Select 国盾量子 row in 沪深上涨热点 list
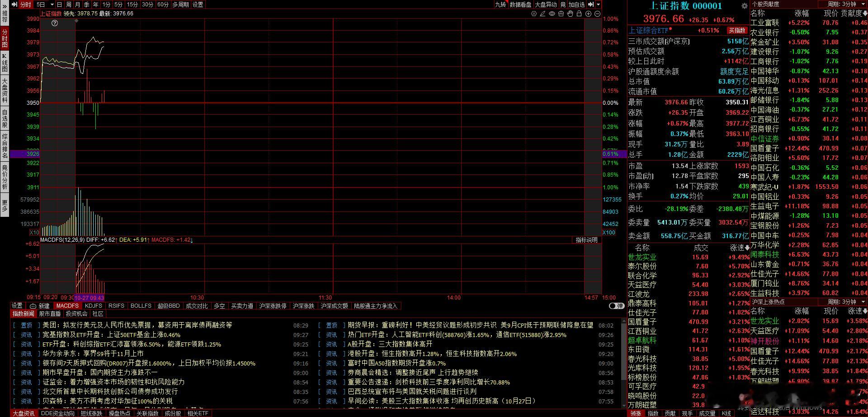Image resolution: width=868 pixels, height=417 pixels. pos(809,351)
